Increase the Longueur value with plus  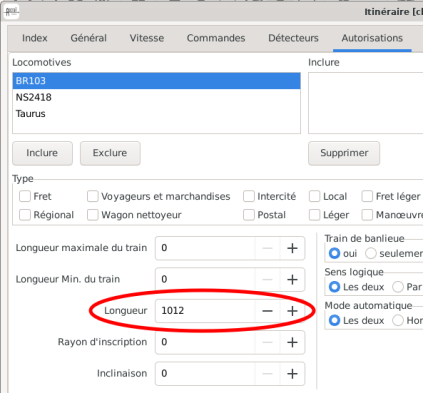[x=292, y=311]
